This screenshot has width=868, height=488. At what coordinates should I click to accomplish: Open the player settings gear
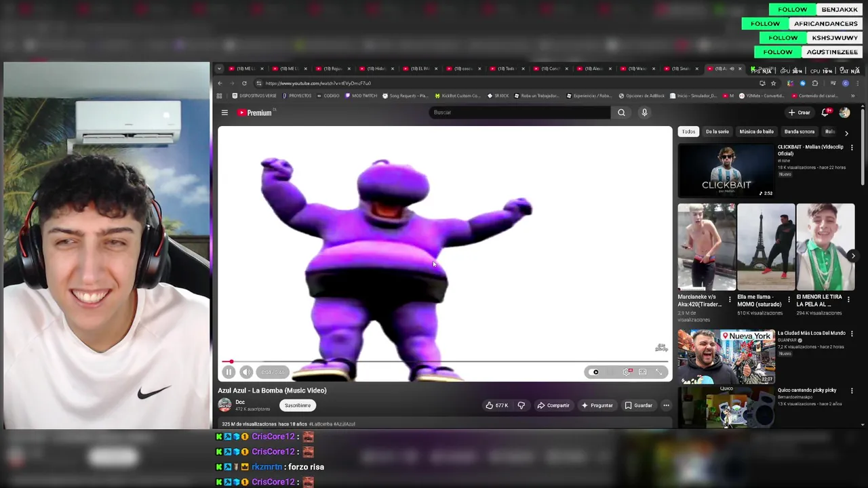click(x=627, y=371)
